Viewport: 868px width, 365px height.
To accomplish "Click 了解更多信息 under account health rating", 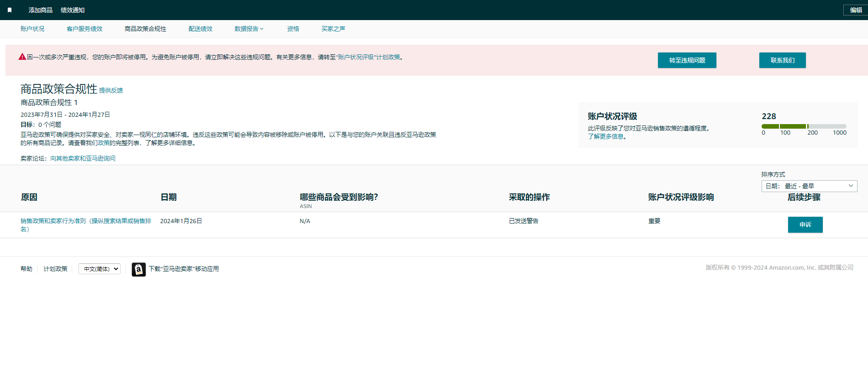I will click(x=605, y=136).
